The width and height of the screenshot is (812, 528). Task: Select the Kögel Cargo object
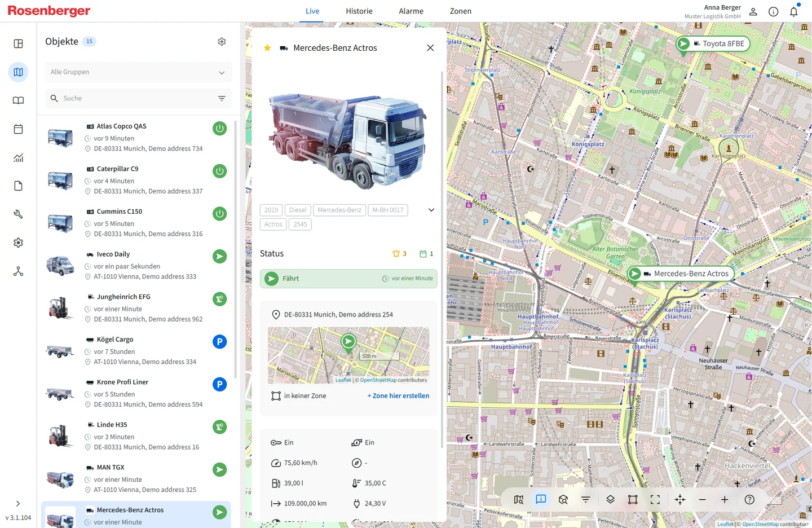pos(136,350)
